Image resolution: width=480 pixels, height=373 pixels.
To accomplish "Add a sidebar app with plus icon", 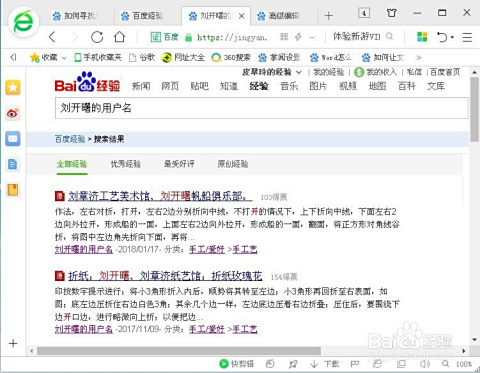I will click(x=13, y=343).
